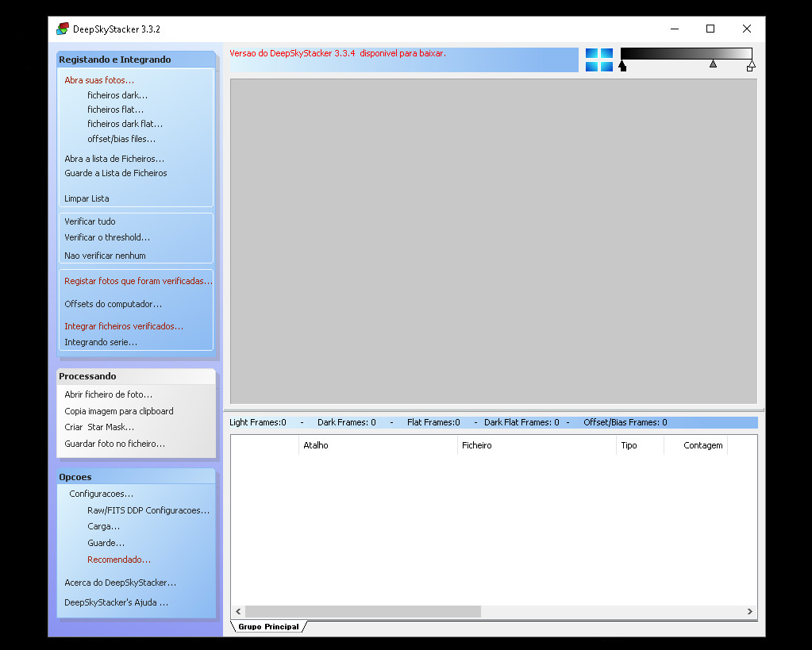The height and width of the screenshot is (650, 812).
Task: Add 'offset/bias files...'
Action: pos(121,139)
